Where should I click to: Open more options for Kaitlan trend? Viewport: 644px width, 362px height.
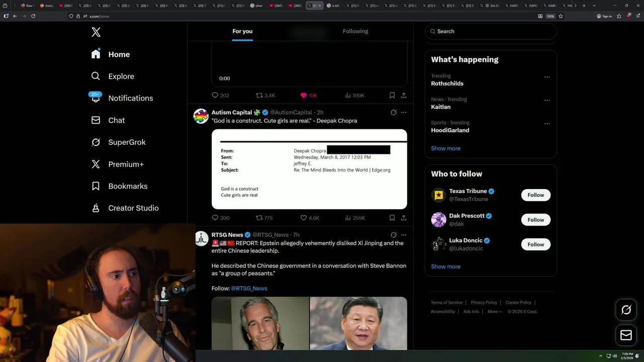[547, 100]
